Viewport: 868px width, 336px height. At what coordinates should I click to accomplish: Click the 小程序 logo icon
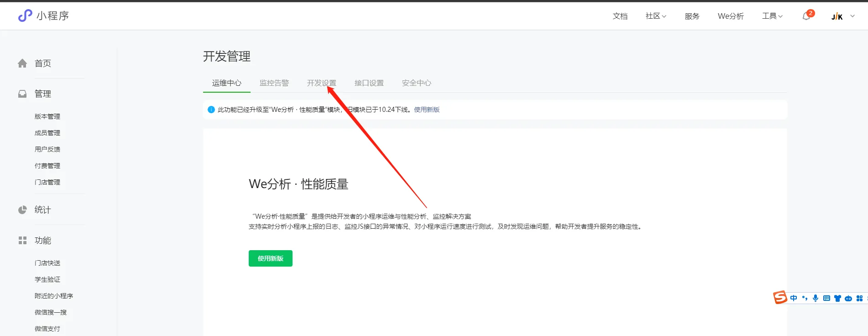[x=25, y=16]
